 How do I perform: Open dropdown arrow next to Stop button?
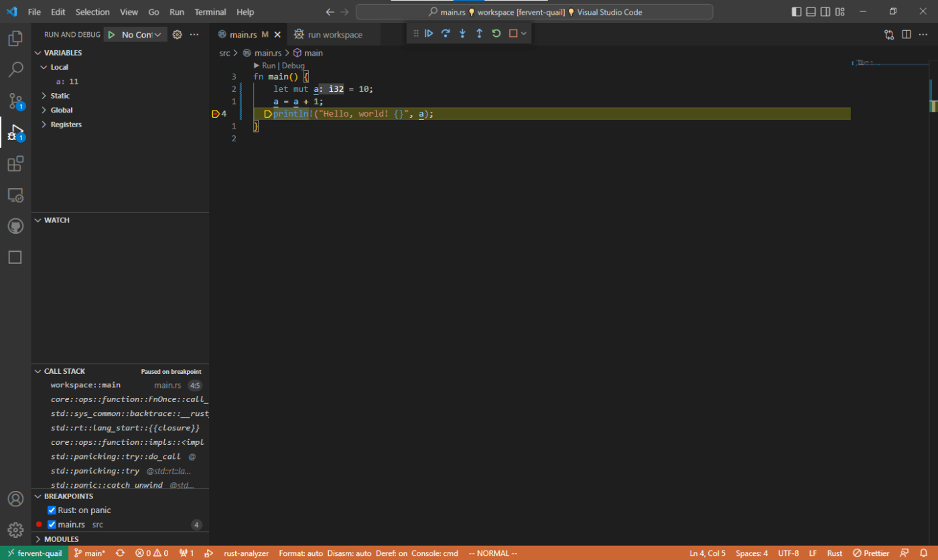524,33
